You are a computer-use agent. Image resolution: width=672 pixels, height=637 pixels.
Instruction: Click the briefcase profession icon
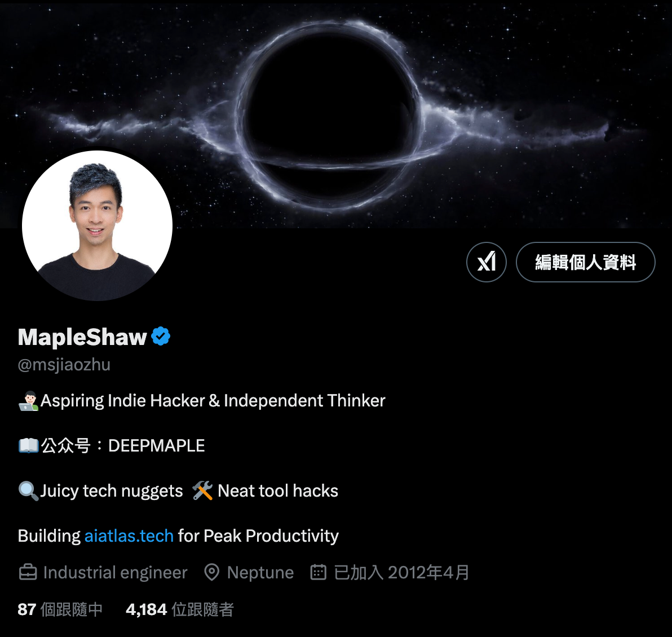28,572
